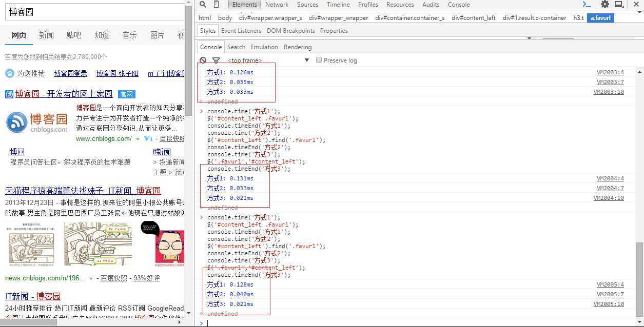Expand the second console.time input entry
This screenshot has width=644, height=327.
[202, 217]
